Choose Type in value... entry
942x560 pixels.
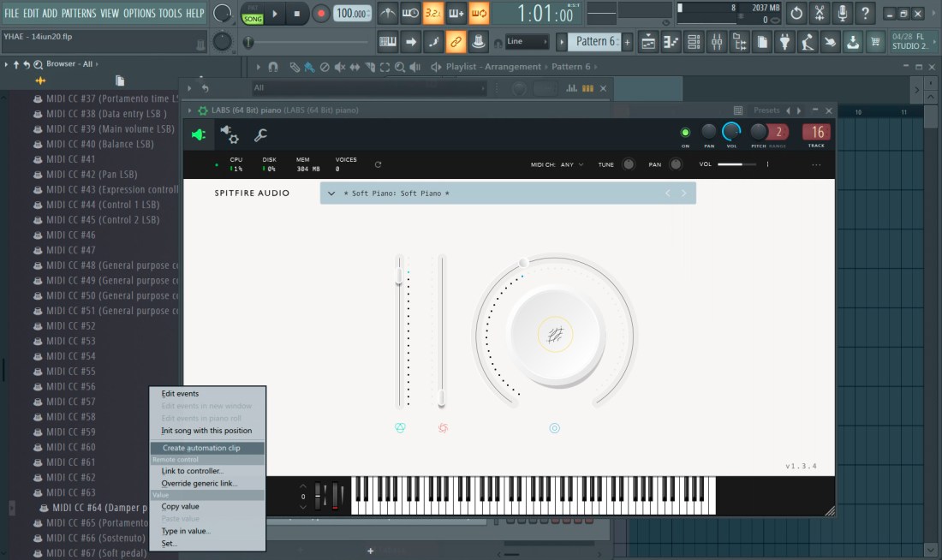click(186, 531)
